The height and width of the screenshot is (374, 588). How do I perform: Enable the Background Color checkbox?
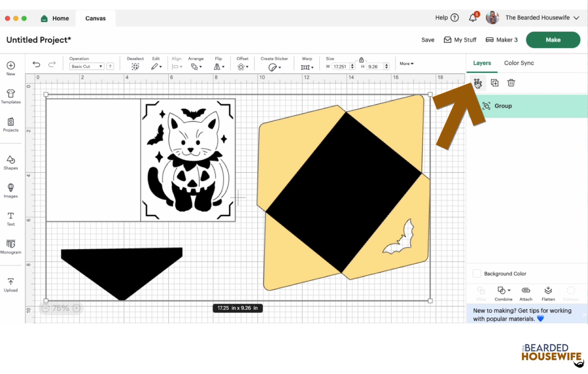477,273
